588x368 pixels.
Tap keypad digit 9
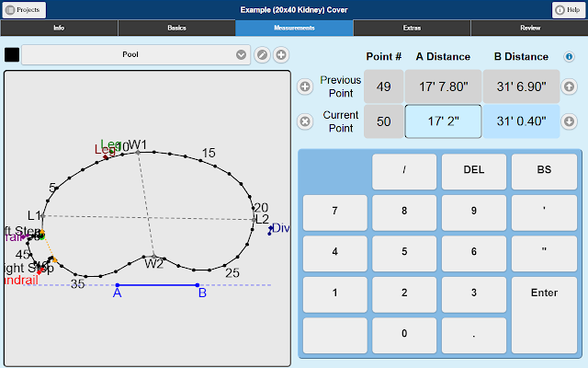click(x=474, y=213)
